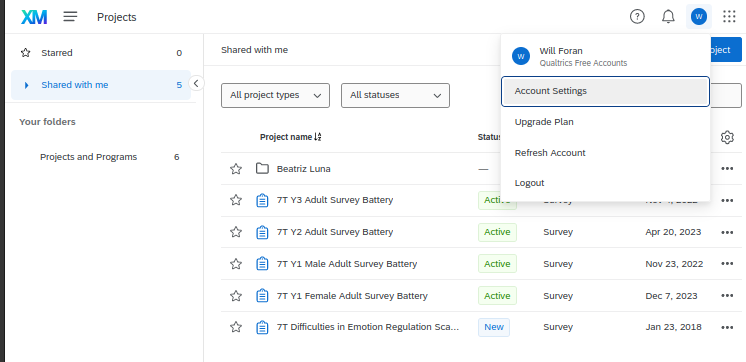Star the 7T Difficulties in Emotion Regulation survey

[x=236, y=327]
